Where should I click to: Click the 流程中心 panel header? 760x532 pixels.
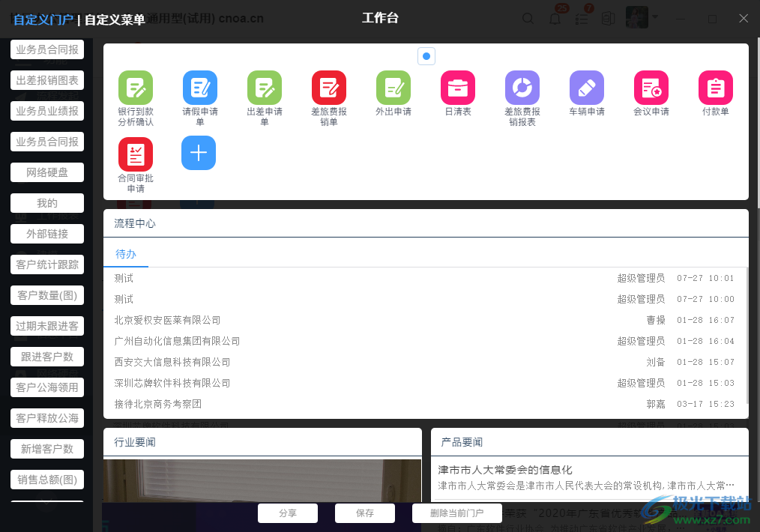426,223
